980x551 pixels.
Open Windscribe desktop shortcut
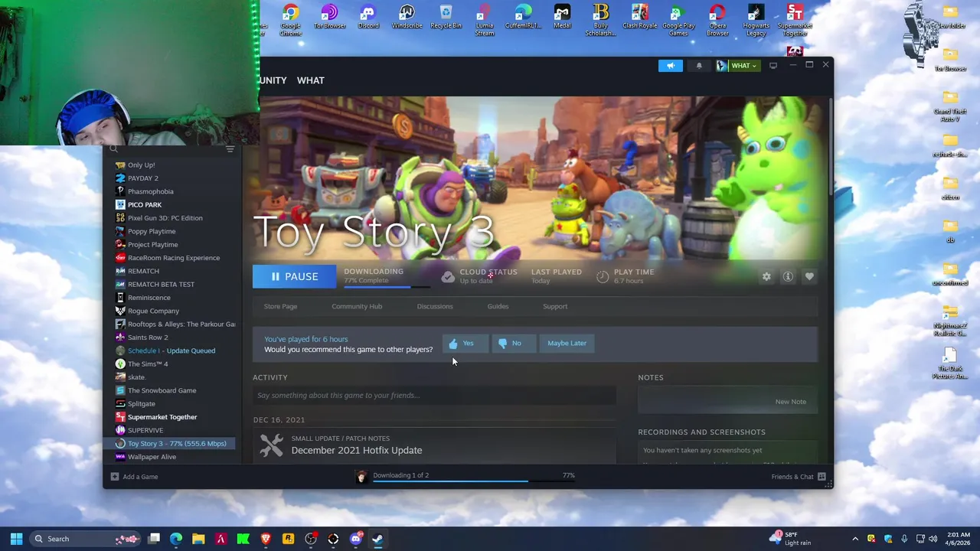click(407, 17)
